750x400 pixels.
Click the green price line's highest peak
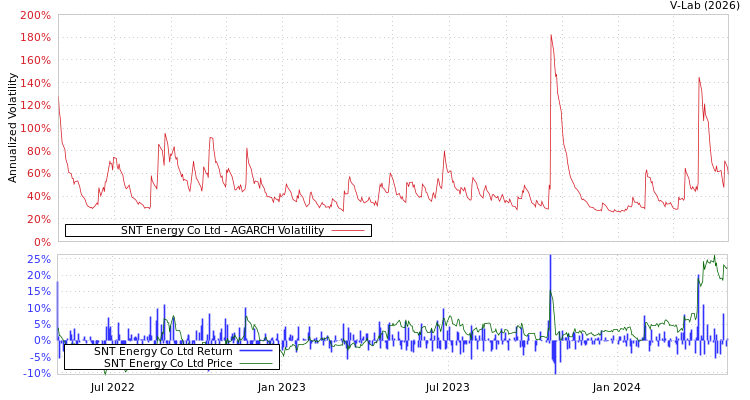tap(714, 257)
